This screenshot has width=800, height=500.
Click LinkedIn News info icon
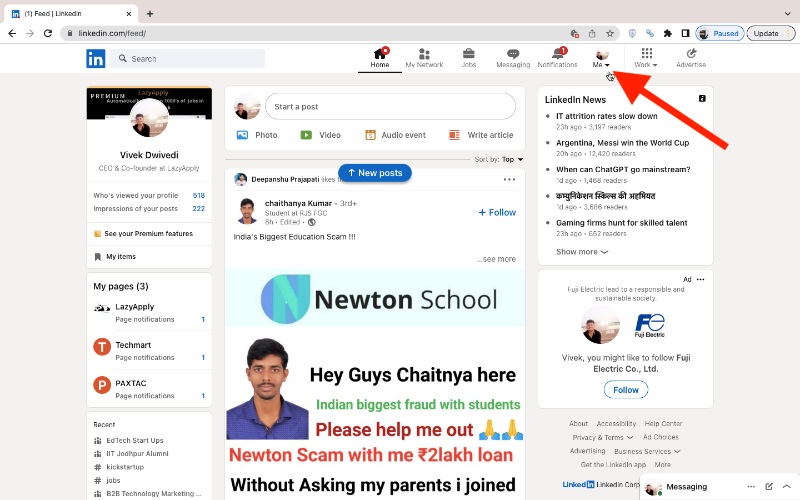pyautogui.click(x=702, y=98)
